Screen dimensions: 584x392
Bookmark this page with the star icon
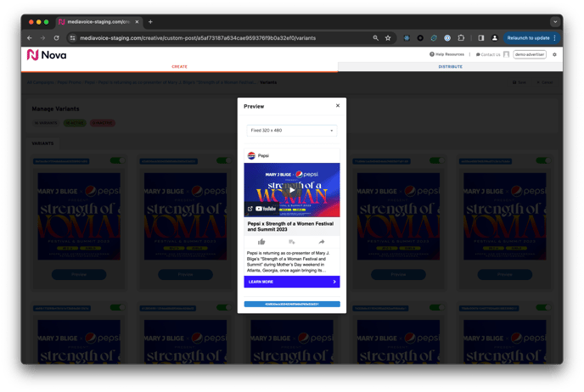pos(388,38)
